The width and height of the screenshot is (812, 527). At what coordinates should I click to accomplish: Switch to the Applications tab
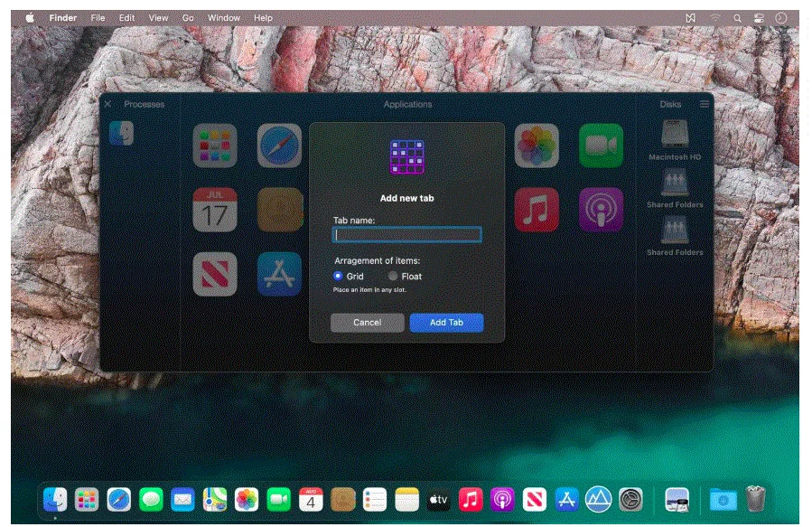pyautogui.click(x=407, y=104)
